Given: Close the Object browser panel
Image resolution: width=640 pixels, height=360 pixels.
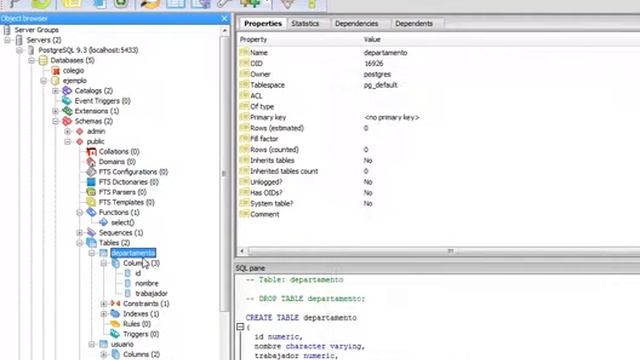Looking at the screenshot, I should [224, 18].
